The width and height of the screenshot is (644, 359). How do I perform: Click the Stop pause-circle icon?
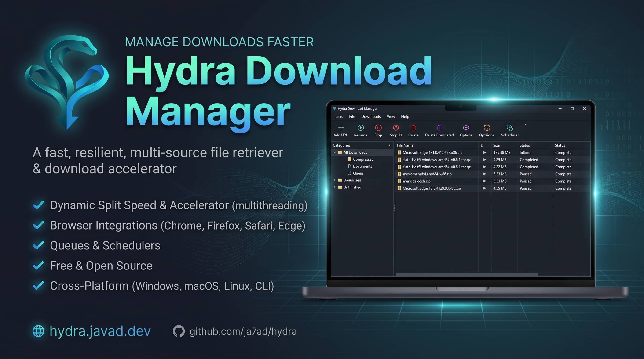(x=378, y=128)
